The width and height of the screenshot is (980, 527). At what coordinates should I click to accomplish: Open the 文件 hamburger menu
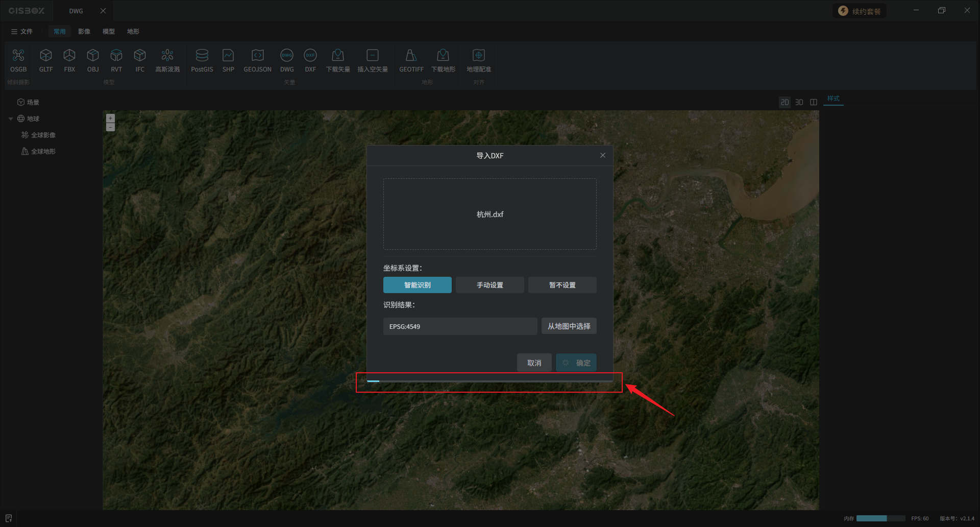pos(21,32)
